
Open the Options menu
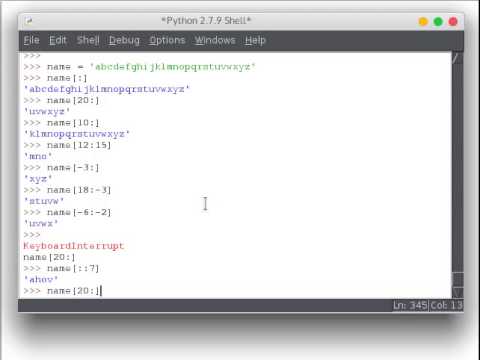click(x=167, y=40)
